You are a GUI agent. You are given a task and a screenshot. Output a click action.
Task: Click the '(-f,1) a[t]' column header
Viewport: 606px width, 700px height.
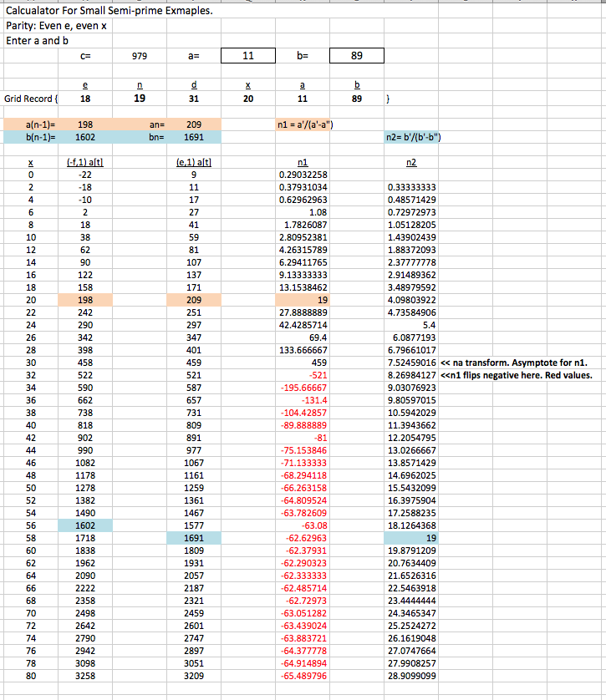85,163
